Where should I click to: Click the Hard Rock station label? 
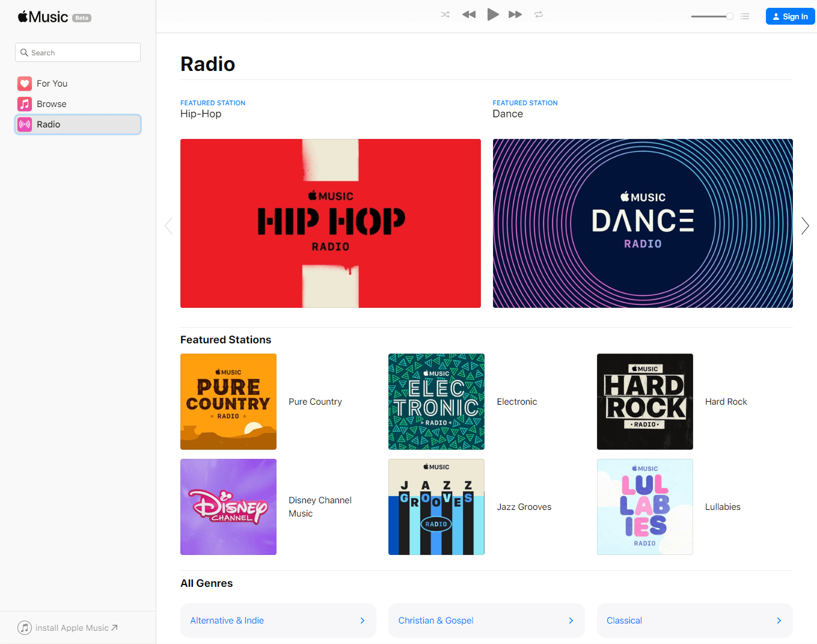coord(726,402)
